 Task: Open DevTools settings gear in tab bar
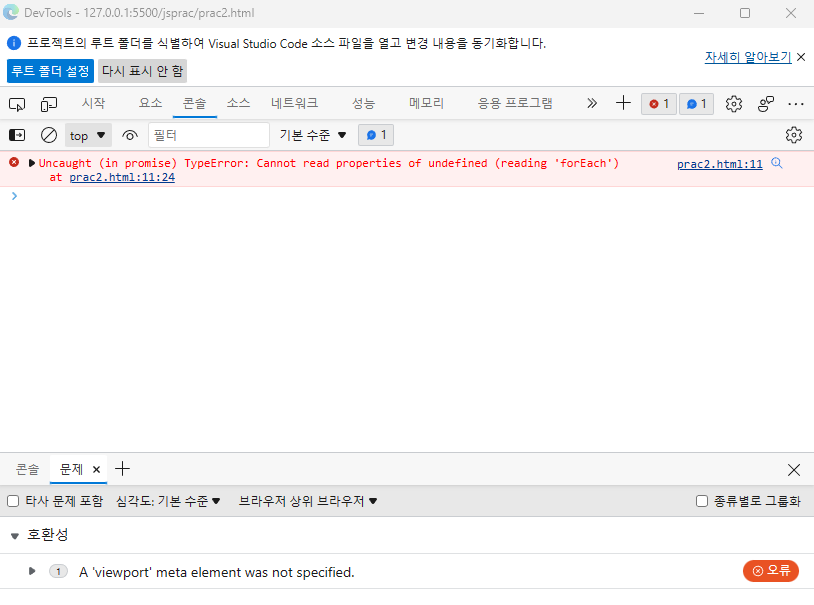(x=734, y=104)
